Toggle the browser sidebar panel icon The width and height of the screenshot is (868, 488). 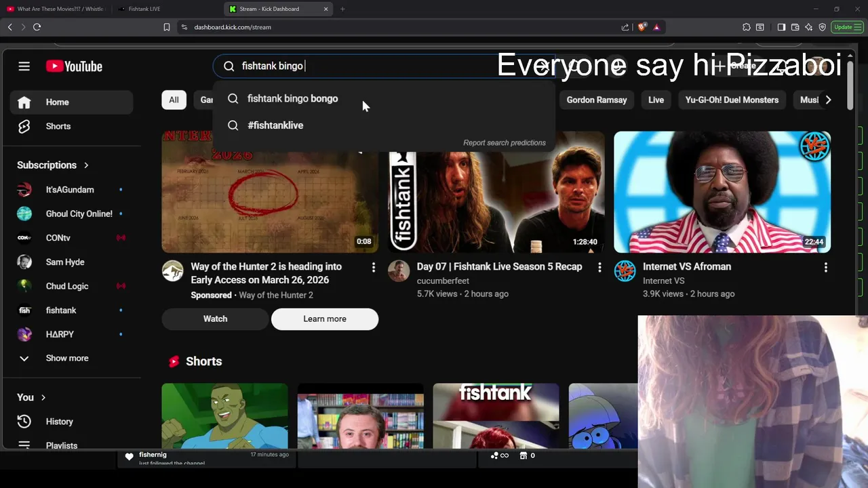781,27
